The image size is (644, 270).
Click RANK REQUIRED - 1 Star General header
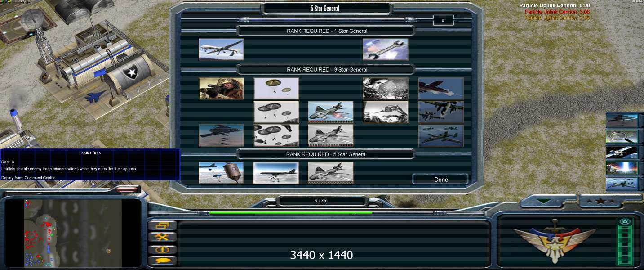pyautogui.click(x=327, y=31)
